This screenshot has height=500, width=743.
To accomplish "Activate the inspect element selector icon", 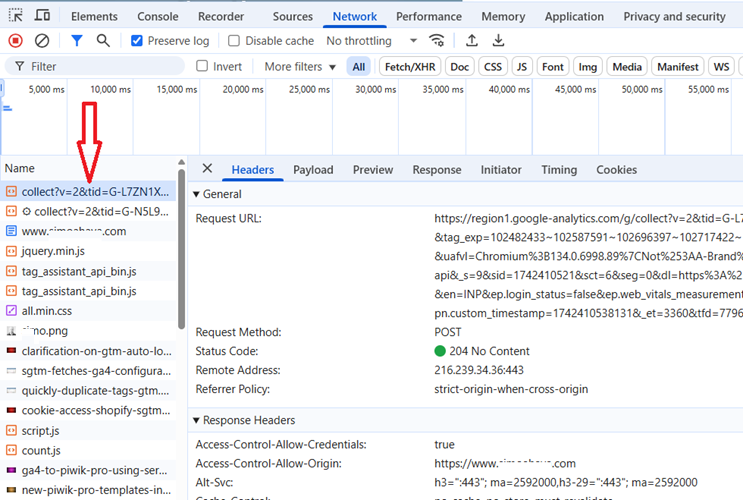I will click(x=16, y=16).
